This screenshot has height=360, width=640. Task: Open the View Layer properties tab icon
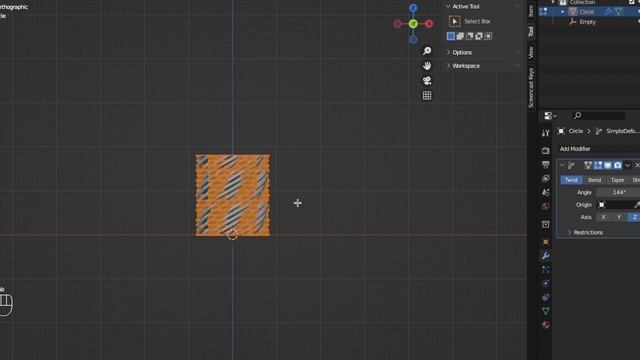tap(545, 178)
